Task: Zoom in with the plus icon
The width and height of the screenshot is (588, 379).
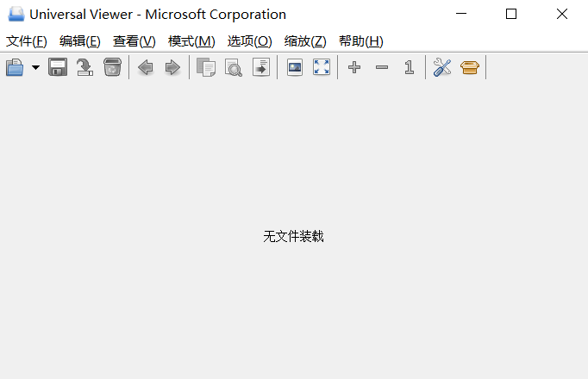Action: [354, 67]
